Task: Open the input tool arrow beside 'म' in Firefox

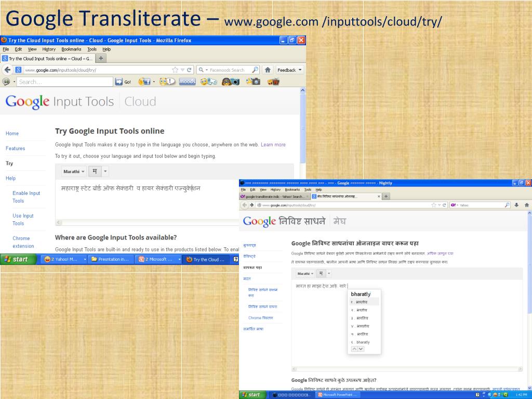Action: coord(105,171)
